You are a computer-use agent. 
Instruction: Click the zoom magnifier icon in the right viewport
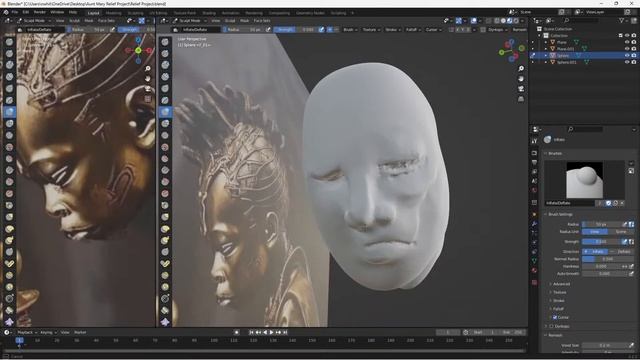tap(521, 69)
